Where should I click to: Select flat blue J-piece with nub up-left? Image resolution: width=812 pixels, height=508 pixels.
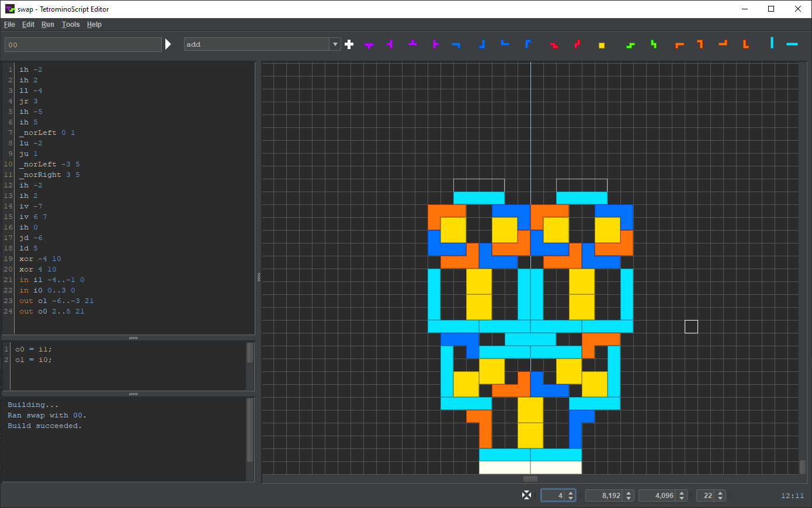pos(505,43)
